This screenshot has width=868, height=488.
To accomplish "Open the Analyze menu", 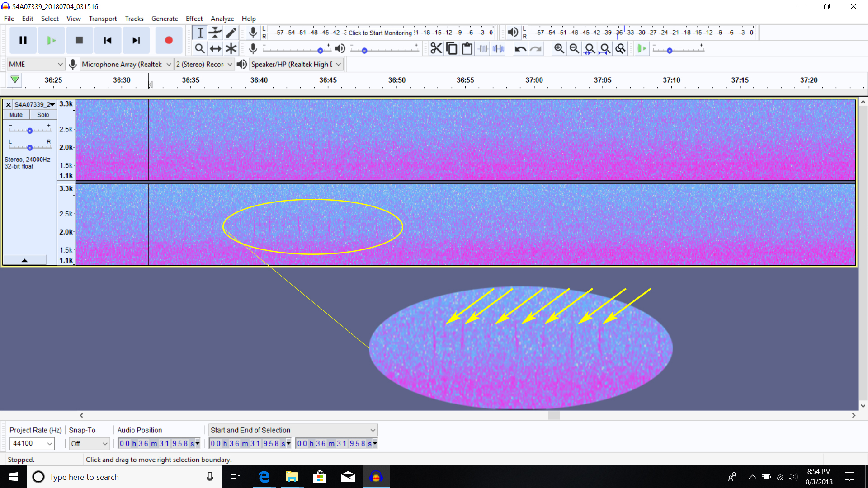I will point(222,19).
